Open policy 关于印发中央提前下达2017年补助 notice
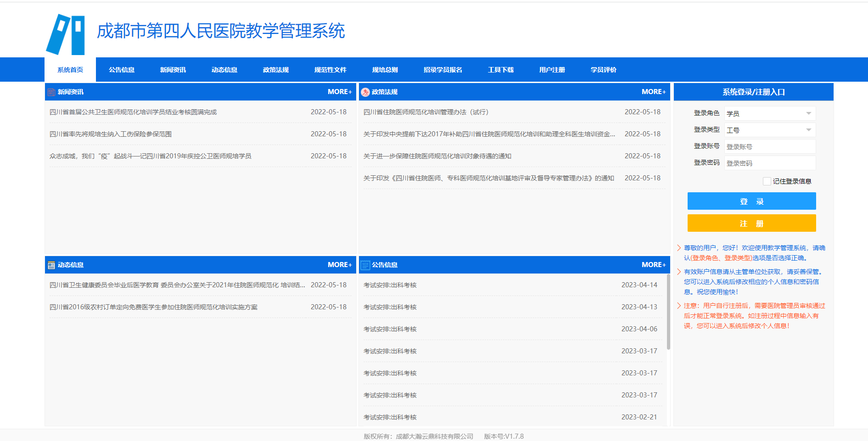Screen dimensions: 868x441 coord(489,134)
